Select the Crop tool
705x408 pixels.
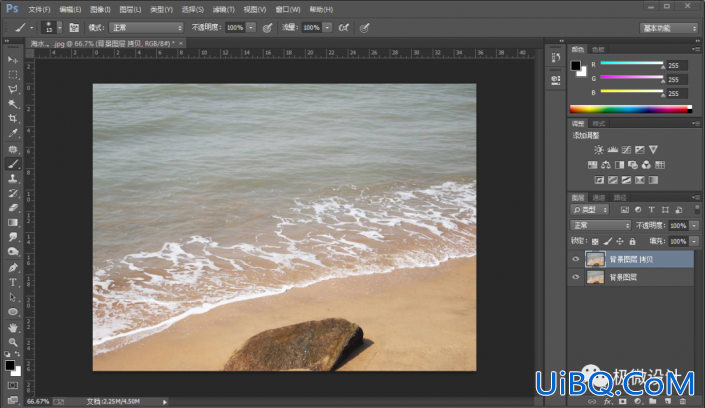[x=13, y=118]
